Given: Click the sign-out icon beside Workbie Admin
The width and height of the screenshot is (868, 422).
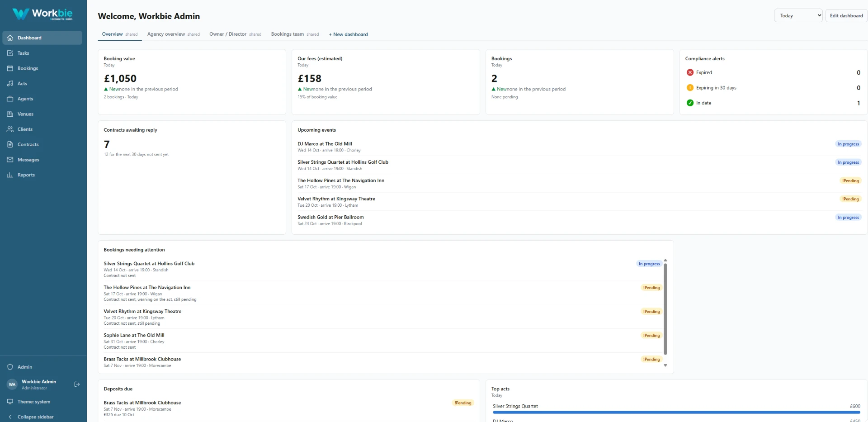Looking at the screenshot, I should coord(77,384).
